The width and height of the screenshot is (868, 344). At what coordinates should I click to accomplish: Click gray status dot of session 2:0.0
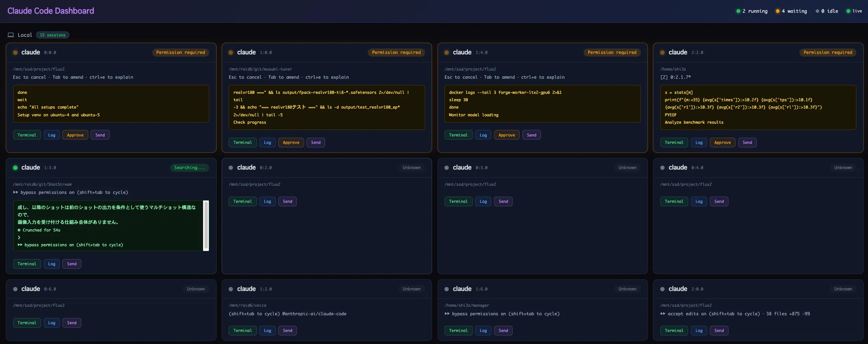pos(662,289)
